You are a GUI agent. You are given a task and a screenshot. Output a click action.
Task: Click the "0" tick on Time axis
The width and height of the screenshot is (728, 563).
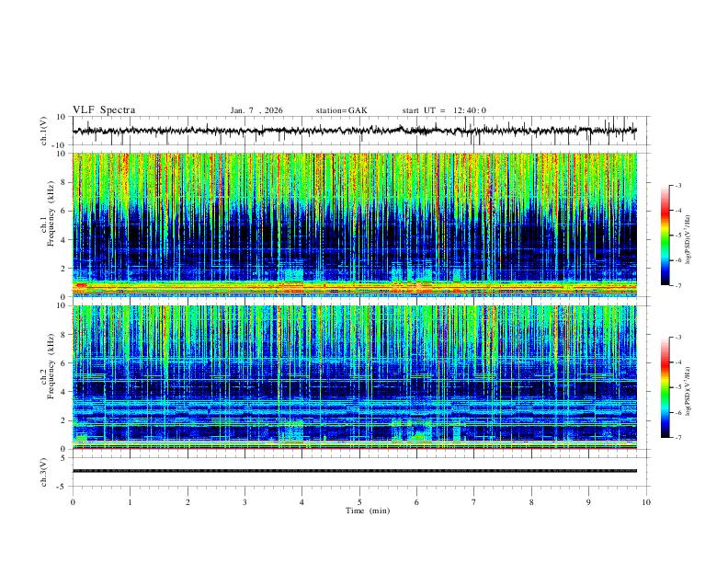[x=73, y=502]
